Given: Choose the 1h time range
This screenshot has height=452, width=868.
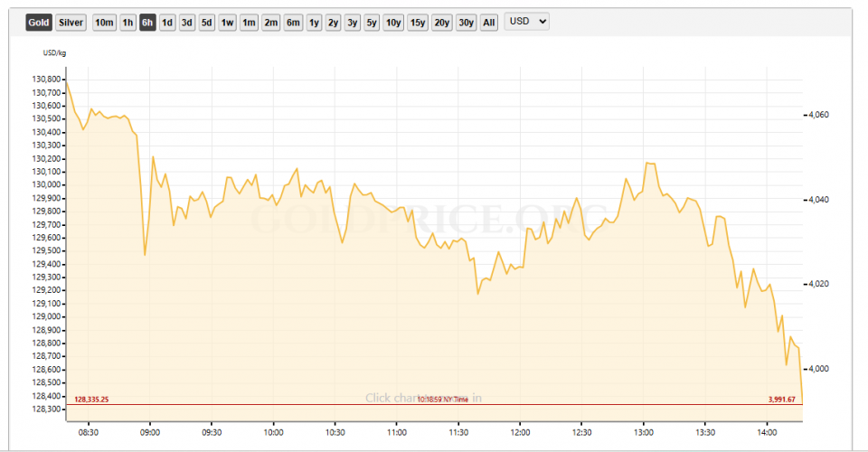Looking at the screenshot, I should click(127, 23).
